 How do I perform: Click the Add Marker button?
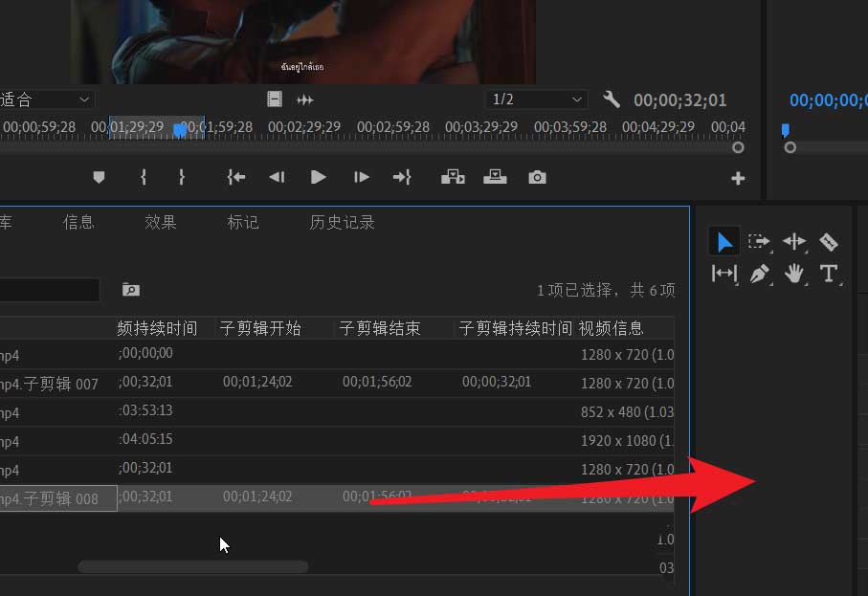pos(99,177)
